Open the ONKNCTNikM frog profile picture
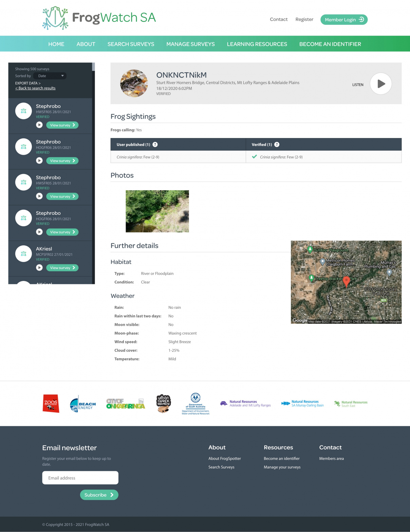Viewport: 410px width, 532px height. [x=134, y=83]
